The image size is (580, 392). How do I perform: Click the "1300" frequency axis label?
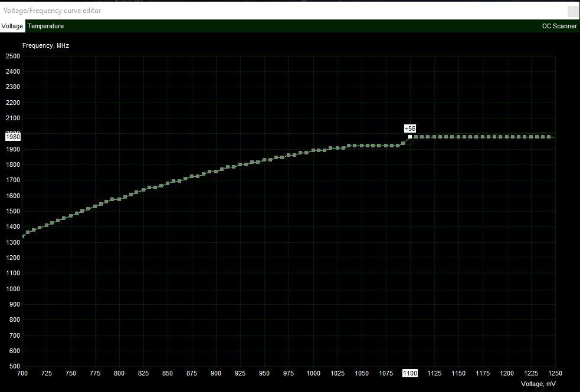pos(13,242)
